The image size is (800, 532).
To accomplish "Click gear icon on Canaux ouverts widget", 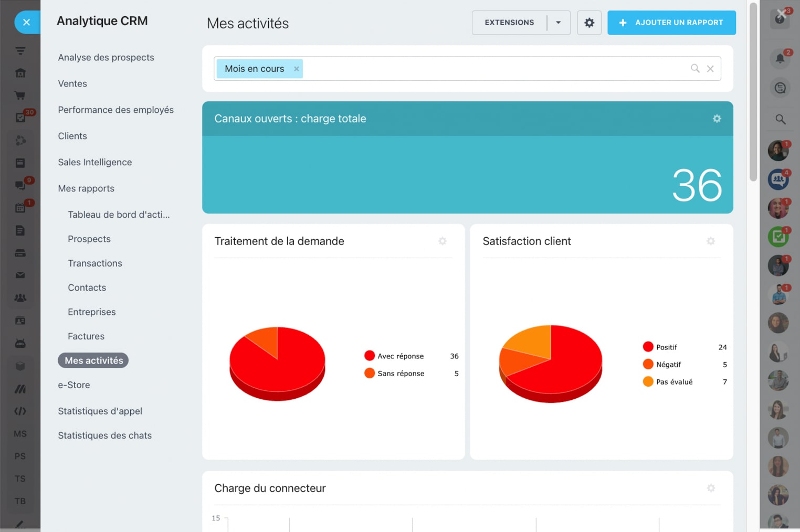I will [x=717, y=119].
